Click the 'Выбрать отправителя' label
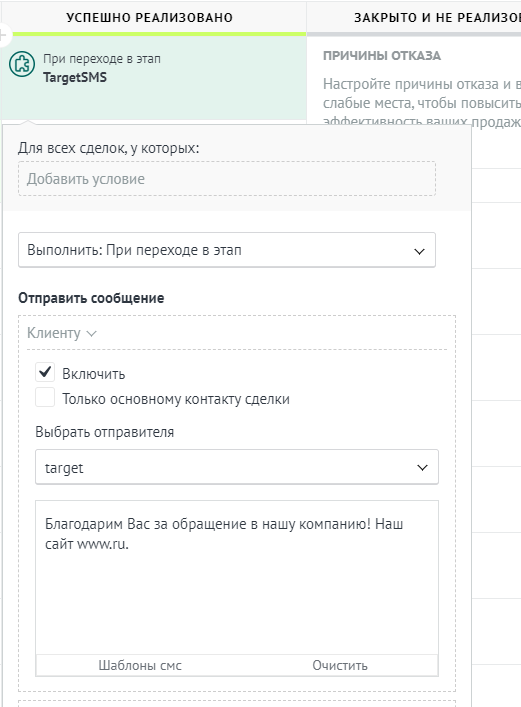 tap(105, 432)
